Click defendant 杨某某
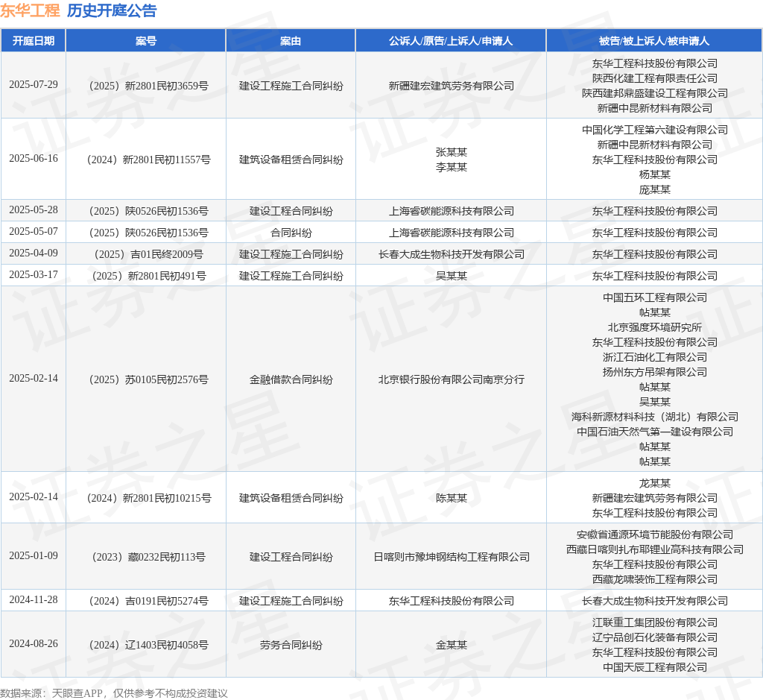This screenshot has width=763, height=700. click(x=654, y=174)
